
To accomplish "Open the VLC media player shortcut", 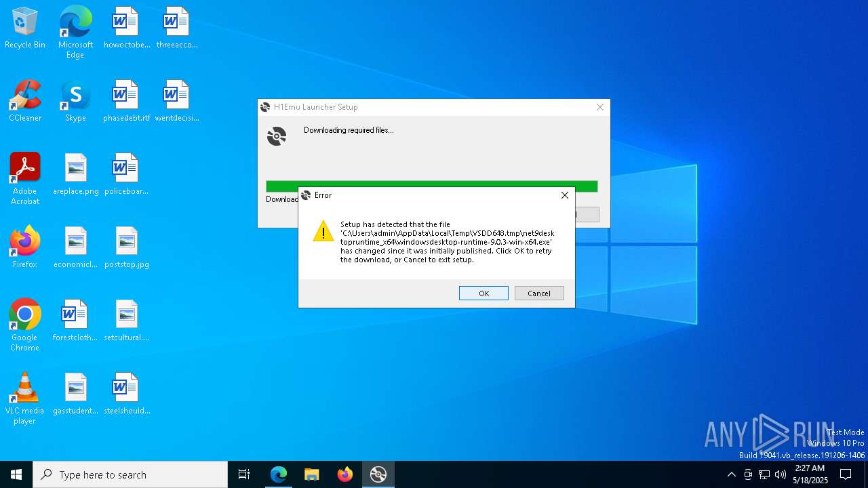I will [25, 399].
